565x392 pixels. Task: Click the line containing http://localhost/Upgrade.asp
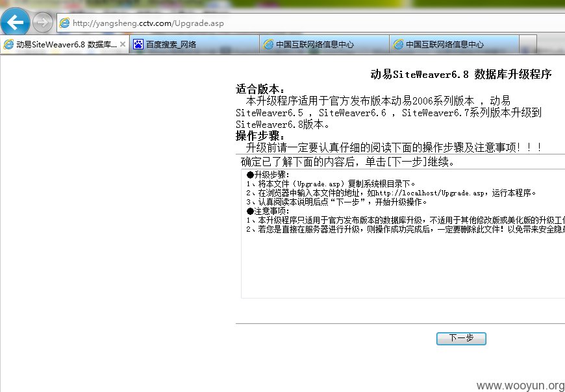tap(392, 193)
